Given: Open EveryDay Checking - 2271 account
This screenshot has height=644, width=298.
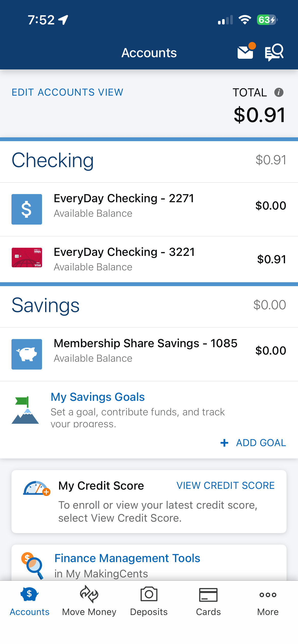Looking at the screenshot, I should 149,209.
